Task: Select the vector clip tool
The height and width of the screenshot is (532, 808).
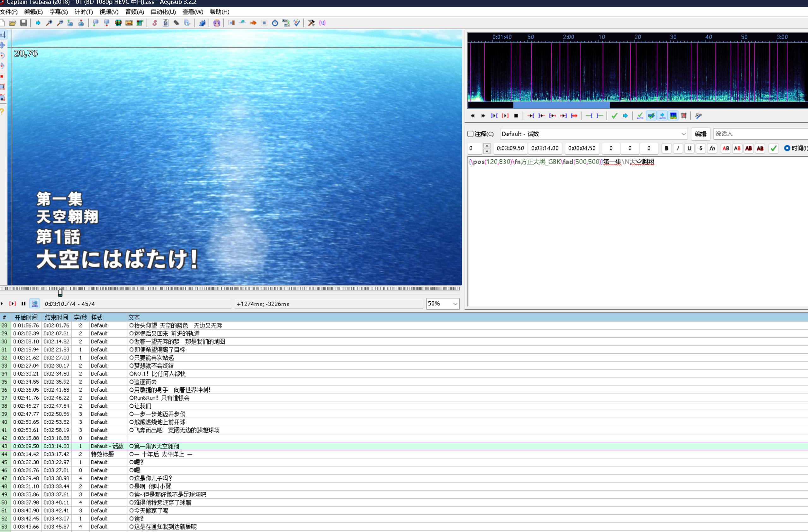Action: [3, 98]
